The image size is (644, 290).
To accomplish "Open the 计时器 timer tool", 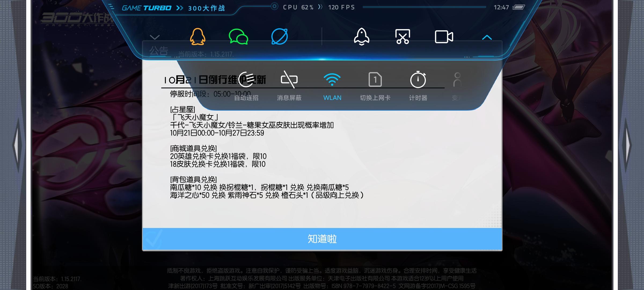I will click(418, 86).
